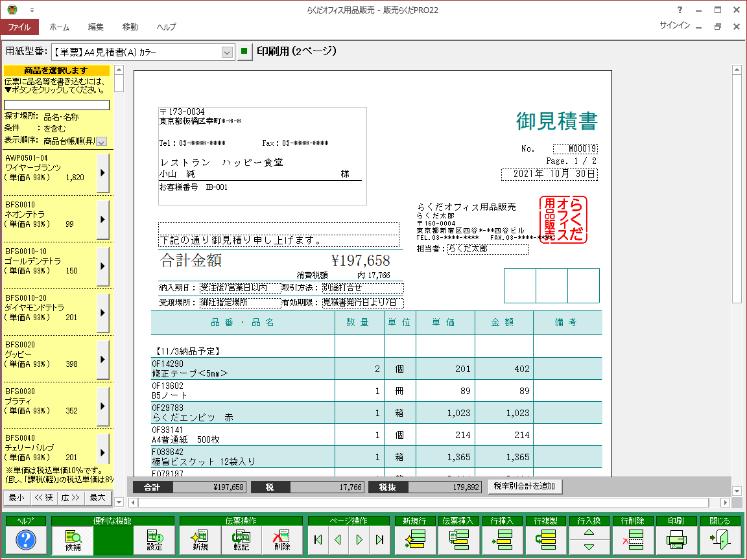Click the date field 2021年 10月 30日

[x=549, y=174]
